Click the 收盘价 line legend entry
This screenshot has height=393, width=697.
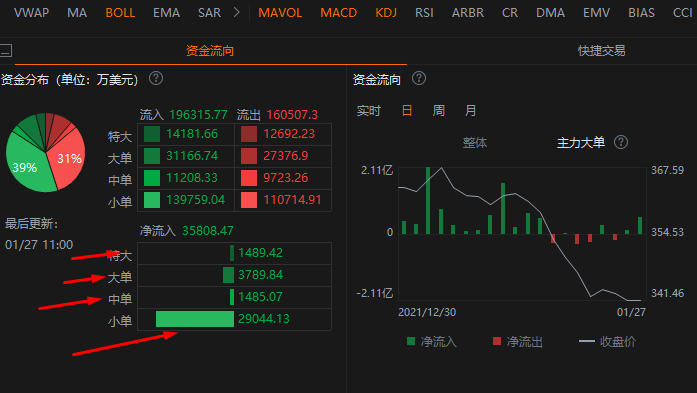tap(607, 341)
